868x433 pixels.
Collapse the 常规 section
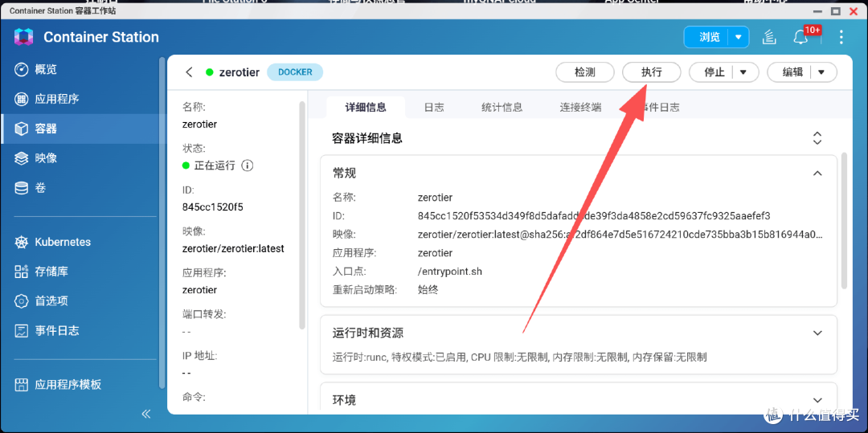(x=817, y=174)
